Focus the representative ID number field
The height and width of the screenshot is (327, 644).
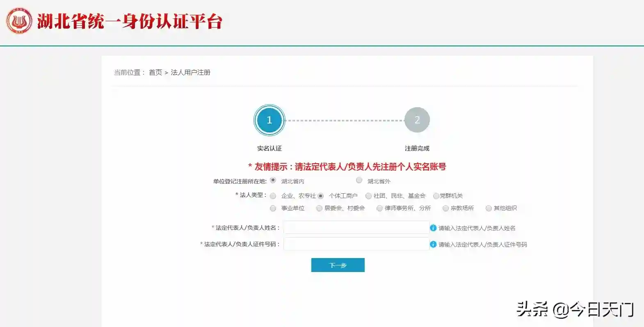click(356, 244)
